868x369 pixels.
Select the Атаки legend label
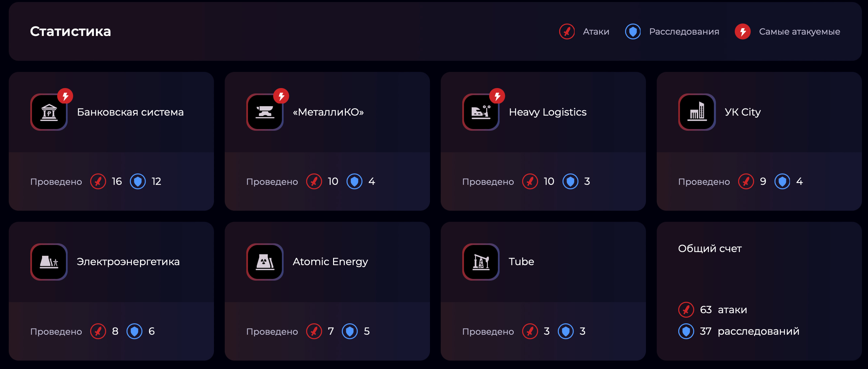click(x=596, y=32)
